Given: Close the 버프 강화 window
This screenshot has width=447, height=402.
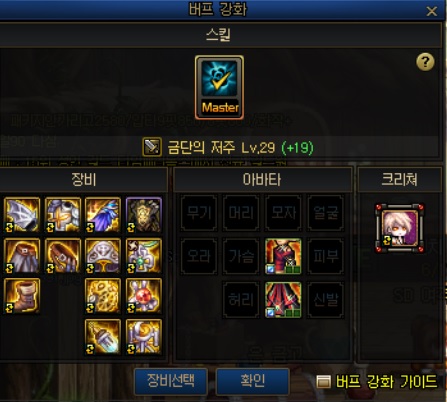Looking at the screenshot, I should click(x=432, y=11).
